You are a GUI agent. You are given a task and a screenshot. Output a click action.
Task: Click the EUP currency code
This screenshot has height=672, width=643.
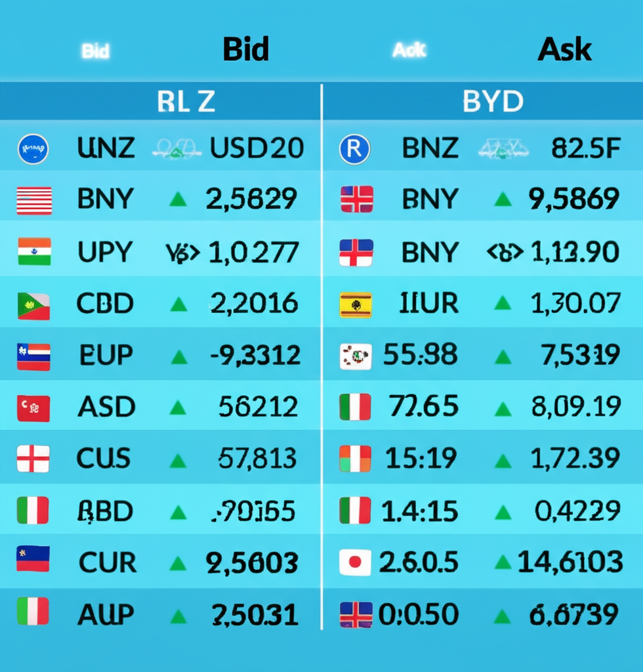pos(106,356)
